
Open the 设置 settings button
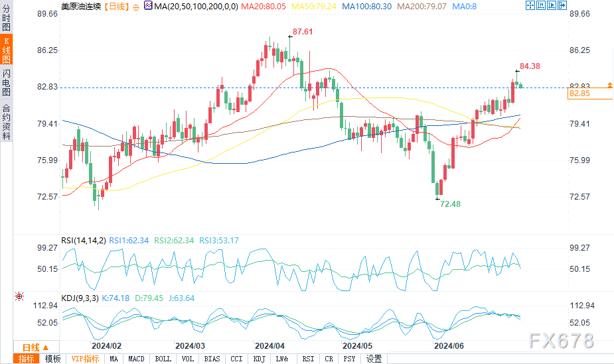click(x=374, y=359)
